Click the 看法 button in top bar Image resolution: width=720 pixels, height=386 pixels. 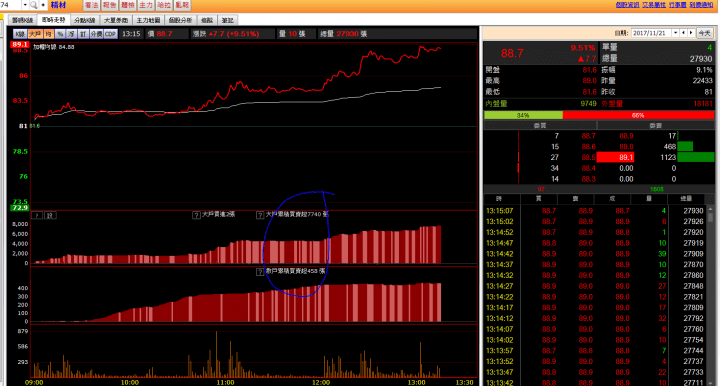click(91, 5)
